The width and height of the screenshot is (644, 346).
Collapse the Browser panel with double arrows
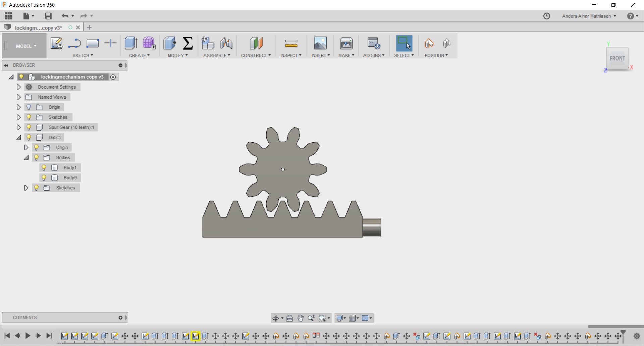point(6,65)
